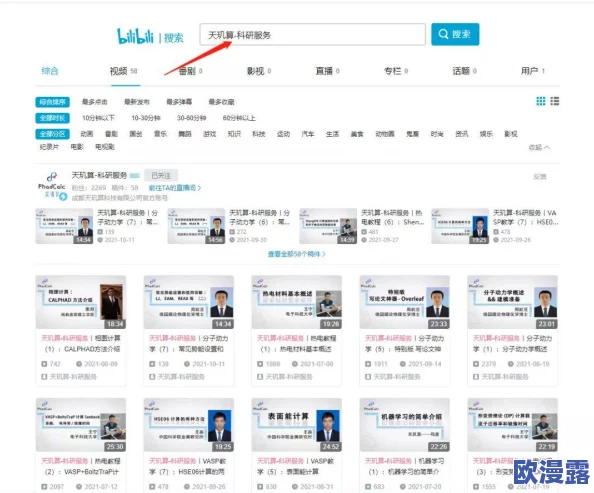The width and height of the screenshot is (594, 493).
Task: Switch to grid view layout icon
Action: coord(541,101)
